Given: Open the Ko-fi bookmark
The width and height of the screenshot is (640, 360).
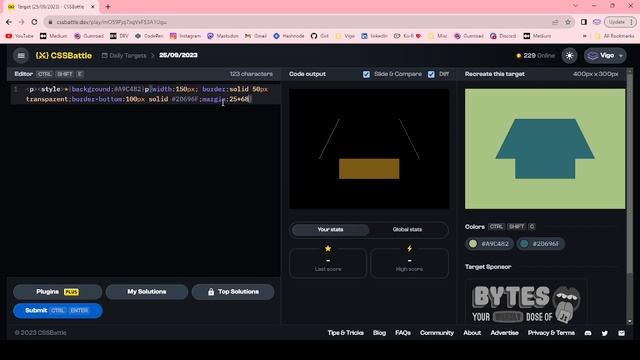Looking at the screenshot, I should coord(407,36).
